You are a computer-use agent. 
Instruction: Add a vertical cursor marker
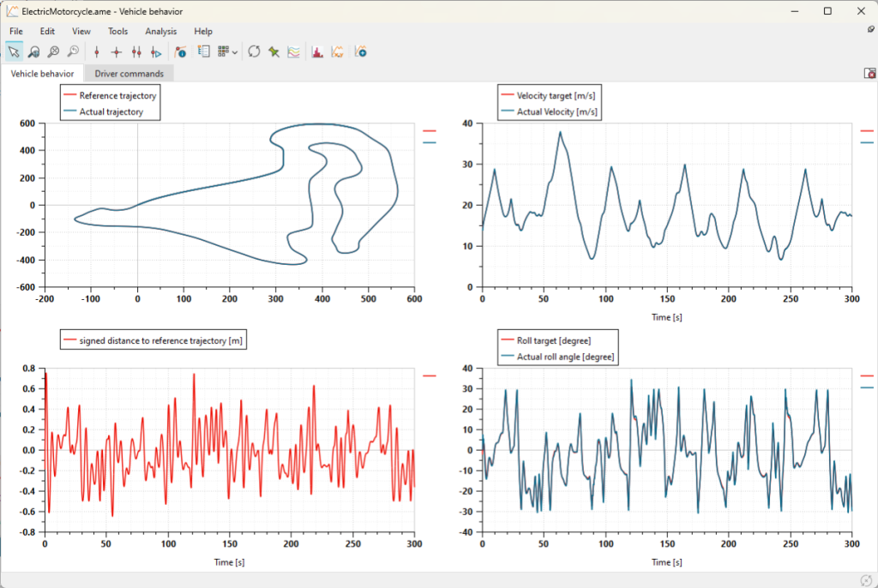tap(97, 52)
